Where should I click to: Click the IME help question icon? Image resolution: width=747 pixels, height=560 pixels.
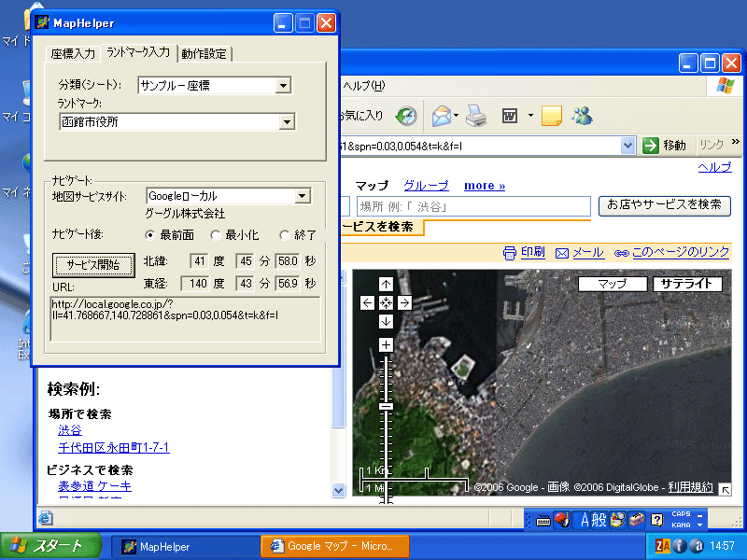[x=657, y=520]
